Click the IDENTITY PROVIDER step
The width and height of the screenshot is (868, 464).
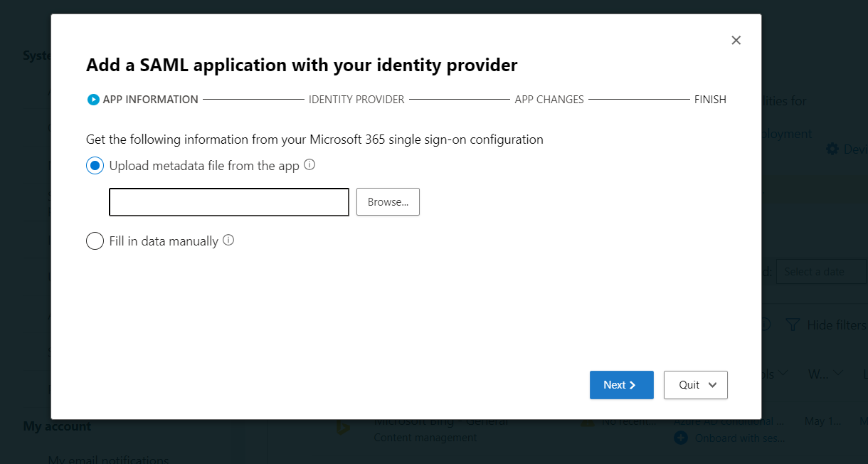pyautogui.click(x=356, y=100)
